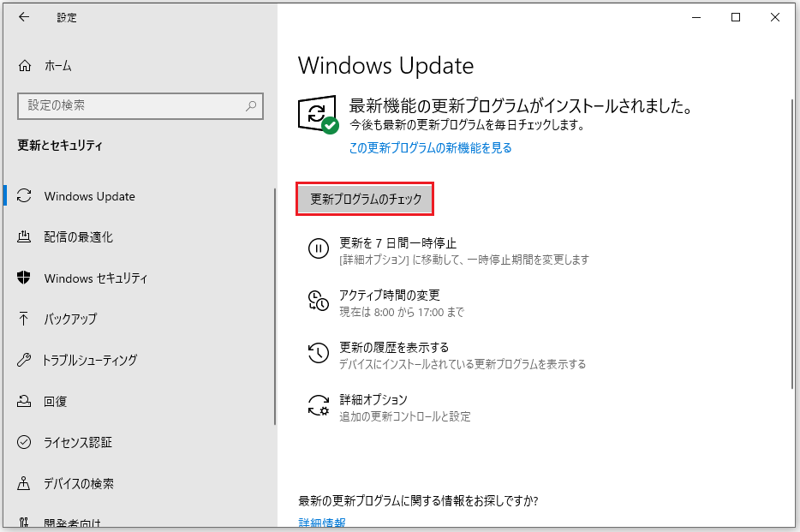Navigate back using the arrow icon

(23, 17)
